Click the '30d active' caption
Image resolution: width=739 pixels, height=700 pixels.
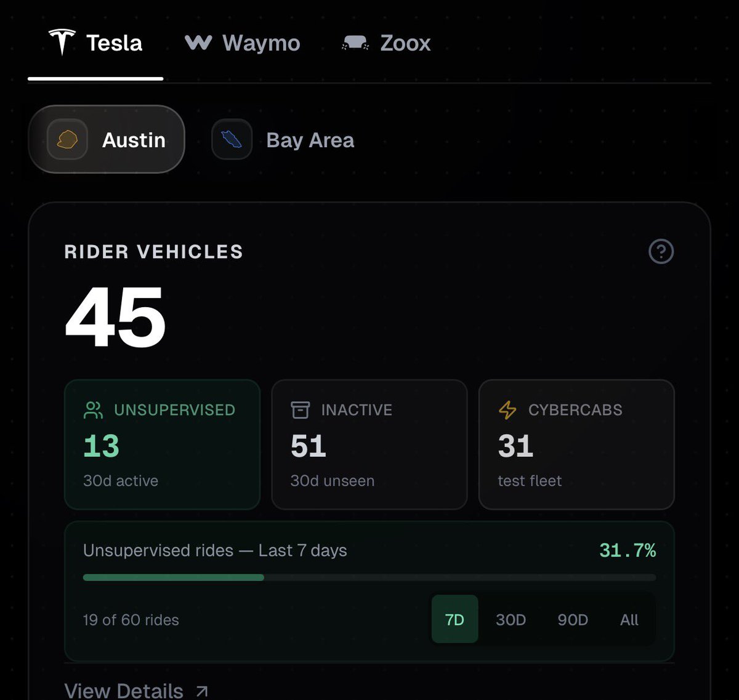[x=121, y=481]
